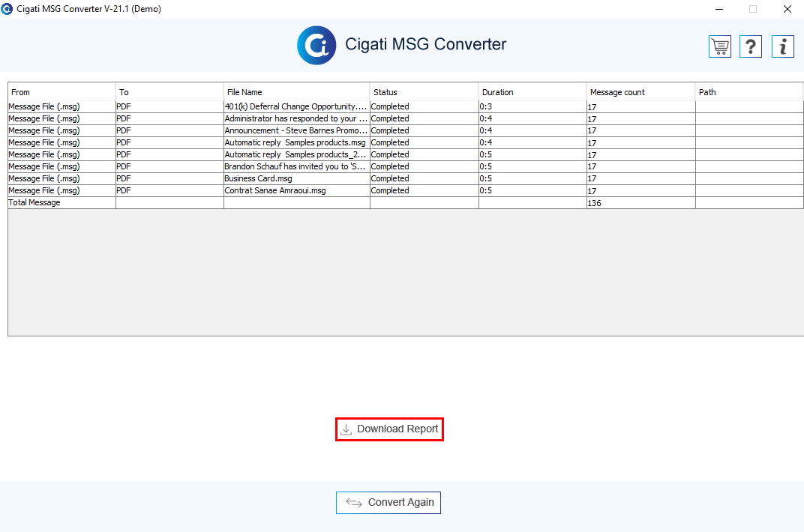The width and height of the screenshot is (804, 532).
Task: Minimize the Cigati MSG Converter window
Action: (719, 9)
